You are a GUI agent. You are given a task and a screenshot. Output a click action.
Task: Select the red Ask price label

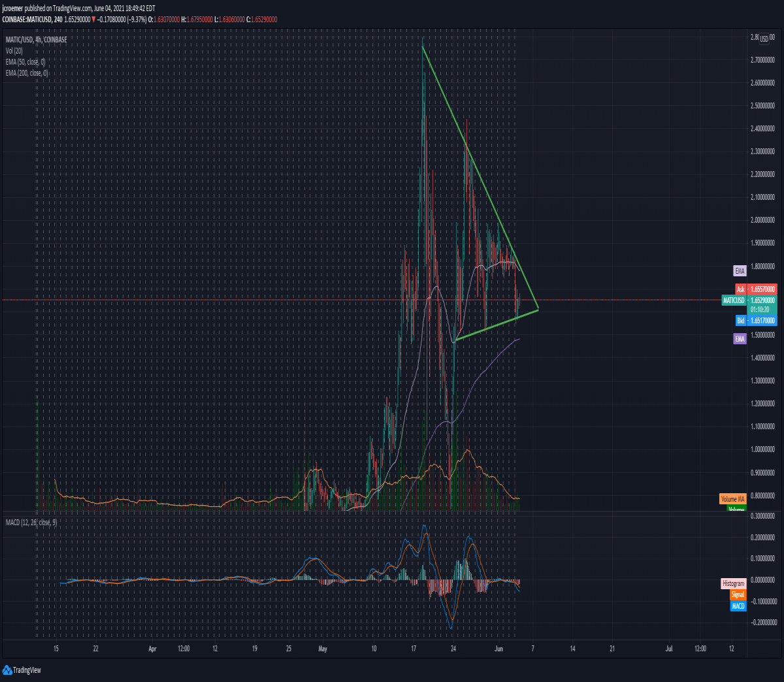pos(755,289)
